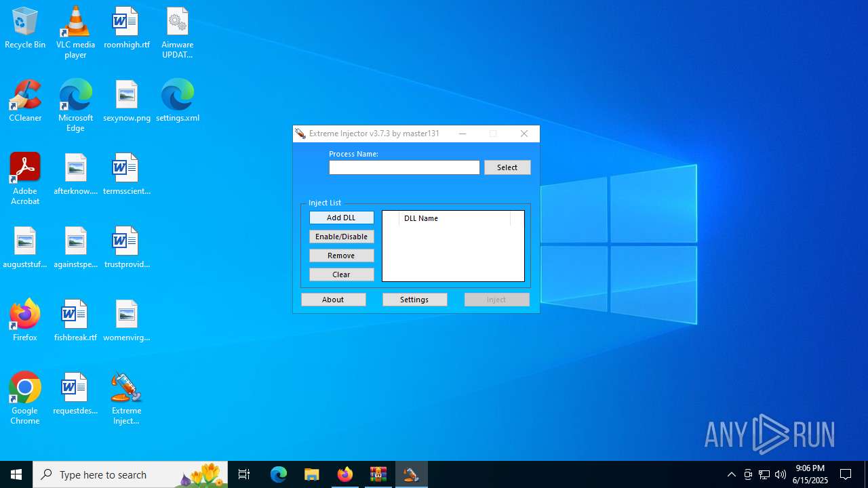Click Extreme Injector title bar icon

tap(300, 134)
